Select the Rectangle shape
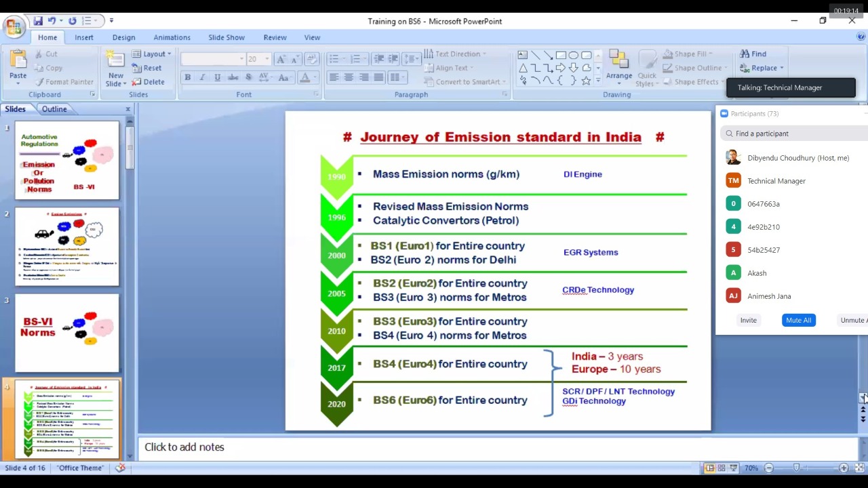The height and width of the screenshot is (488, 868). (x=561, y=55)
